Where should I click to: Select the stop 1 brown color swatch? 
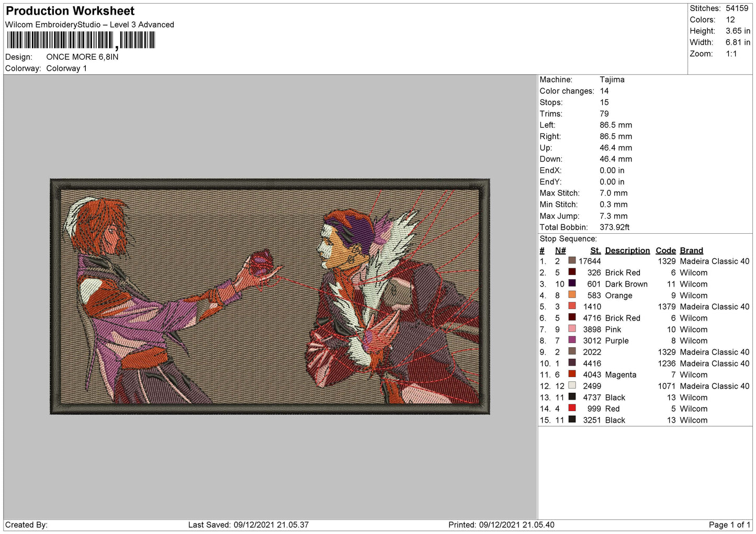pos(572,260)
